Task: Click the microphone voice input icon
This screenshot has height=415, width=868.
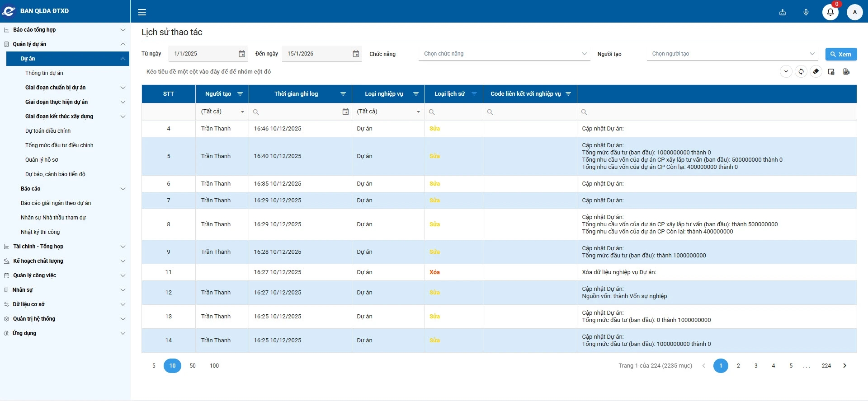Action: coord(806,12)
